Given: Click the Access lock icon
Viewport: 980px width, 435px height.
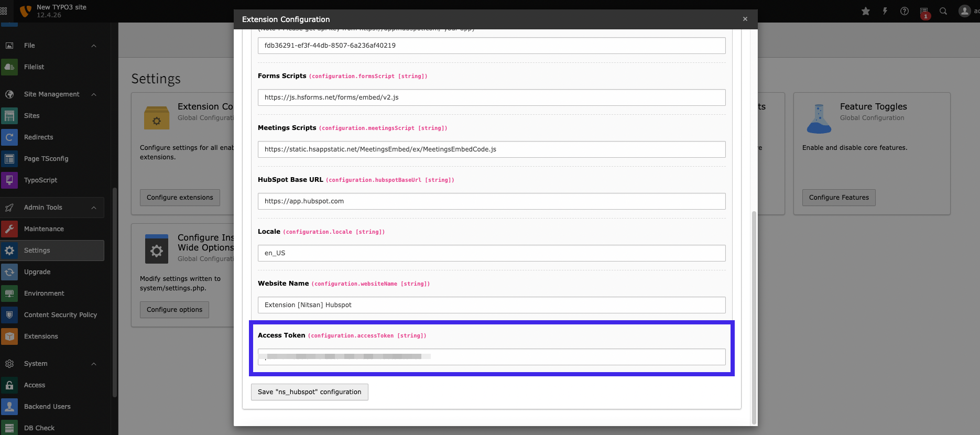Looking at the screenshot, I should 9,385.
